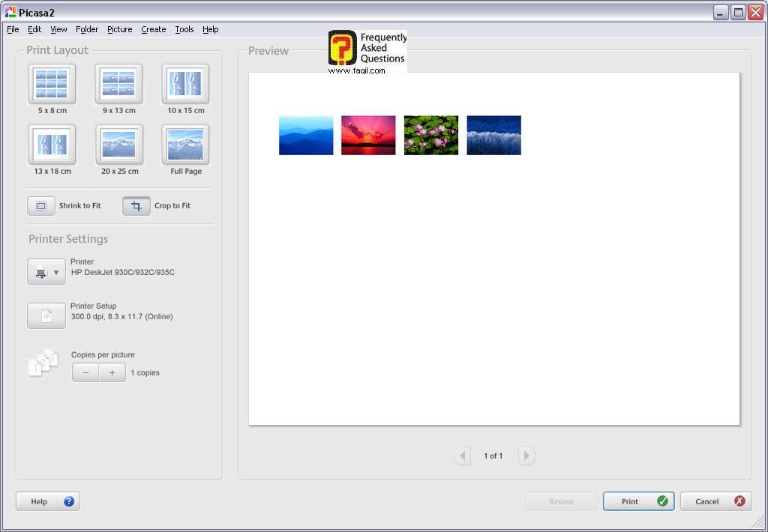
Task: Select the 5 x 8 cm print layout
Action: pos(52,84)
